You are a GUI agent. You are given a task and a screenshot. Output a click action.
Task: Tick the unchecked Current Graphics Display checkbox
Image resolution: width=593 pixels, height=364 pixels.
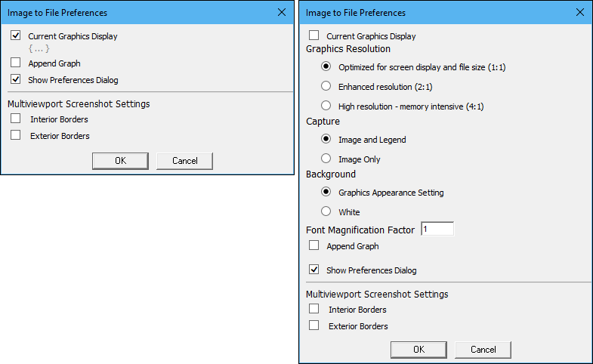tap(314, 35)
